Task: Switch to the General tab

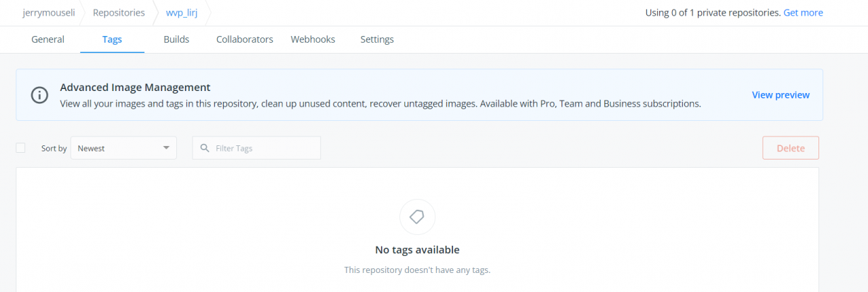Action: (x=47, y=39)
